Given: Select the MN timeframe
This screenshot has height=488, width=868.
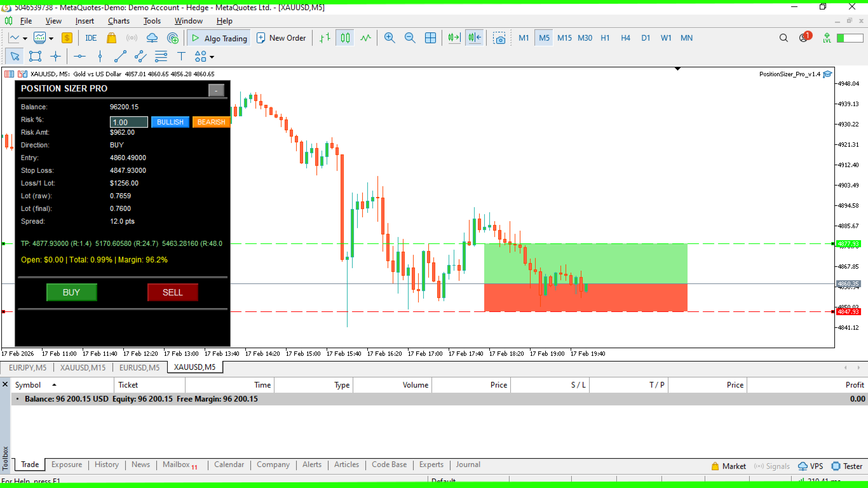Looking at the screenshot, I should click(x=686, y=38).
